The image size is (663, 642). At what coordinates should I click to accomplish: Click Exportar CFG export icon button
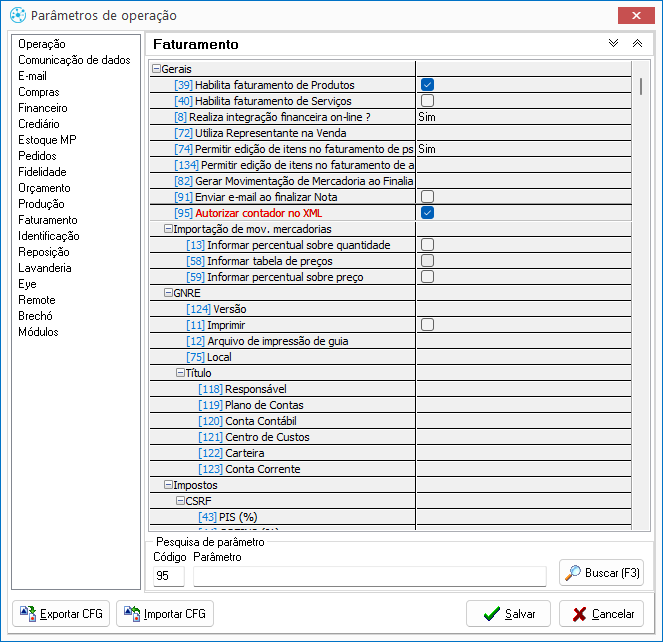coord(60,613)
